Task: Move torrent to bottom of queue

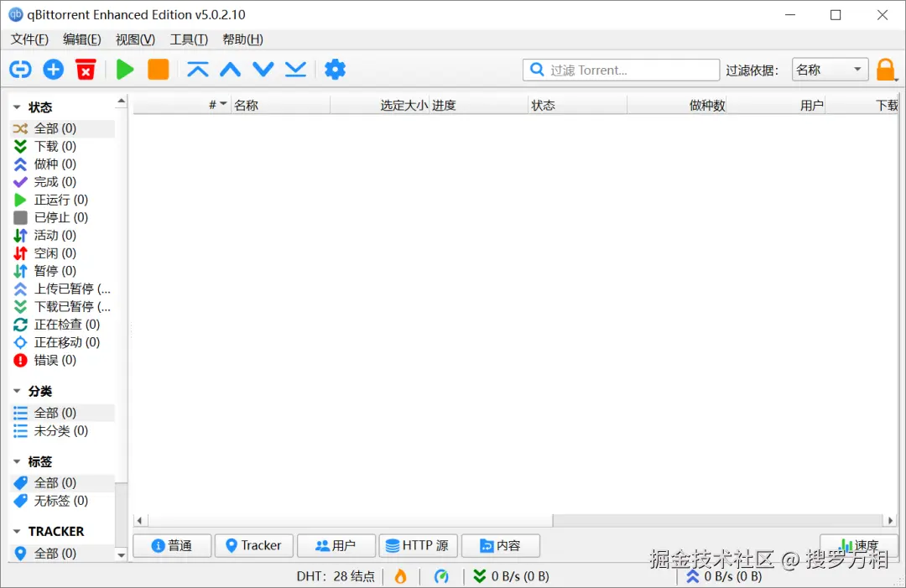Action: point(296,70)
